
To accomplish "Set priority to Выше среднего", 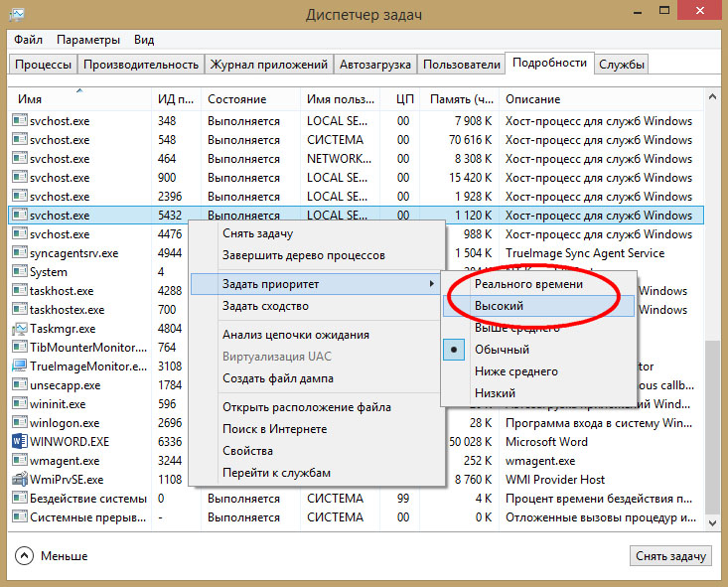I will coord(538,328).
